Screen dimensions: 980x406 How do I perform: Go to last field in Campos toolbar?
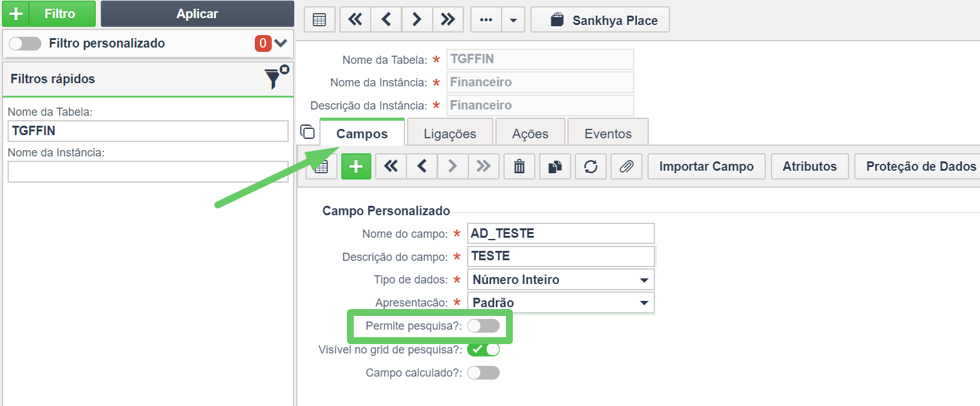[x=483, y=166]
